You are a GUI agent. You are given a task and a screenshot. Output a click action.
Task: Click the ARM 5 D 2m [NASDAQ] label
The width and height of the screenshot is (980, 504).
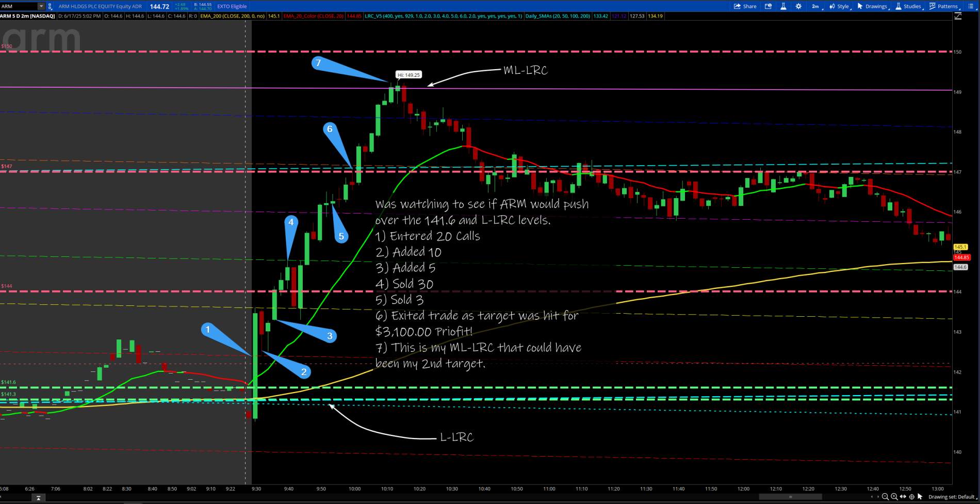tap(27, 16)
